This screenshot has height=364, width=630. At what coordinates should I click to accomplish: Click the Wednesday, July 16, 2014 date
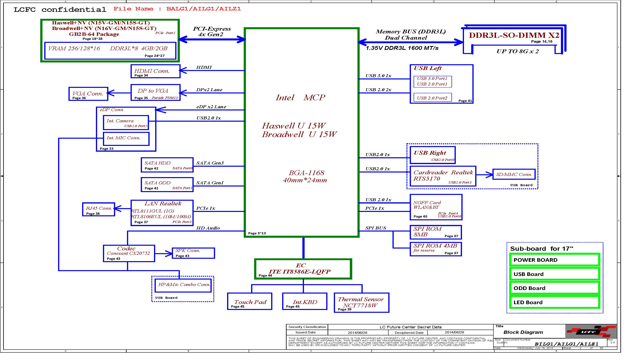click(x=535, y=348)
